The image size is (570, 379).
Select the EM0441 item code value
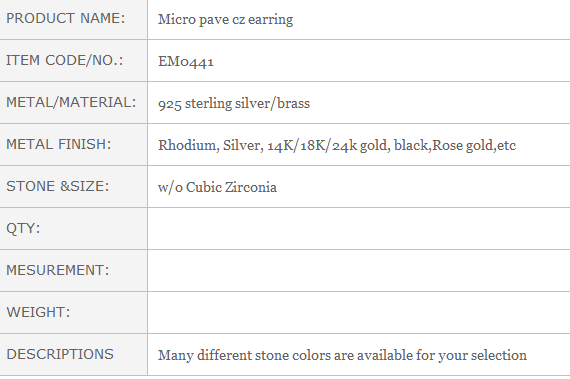click(186, 61)
